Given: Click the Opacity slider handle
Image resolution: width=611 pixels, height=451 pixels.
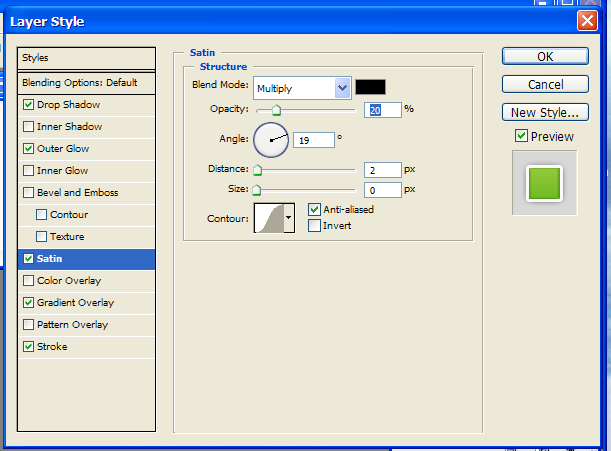Looking at the screenshot, I should 276,110.
